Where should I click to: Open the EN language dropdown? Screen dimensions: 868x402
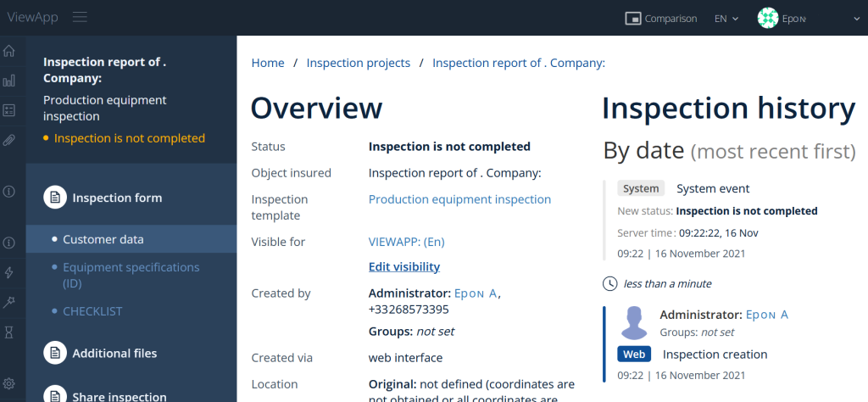click(726, 19)
